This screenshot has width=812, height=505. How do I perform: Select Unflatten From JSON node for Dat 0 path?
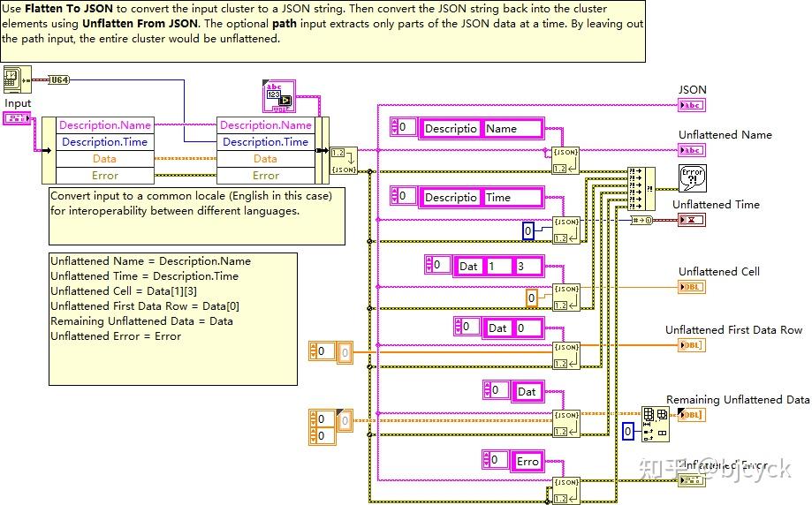(x=565, y=356)
